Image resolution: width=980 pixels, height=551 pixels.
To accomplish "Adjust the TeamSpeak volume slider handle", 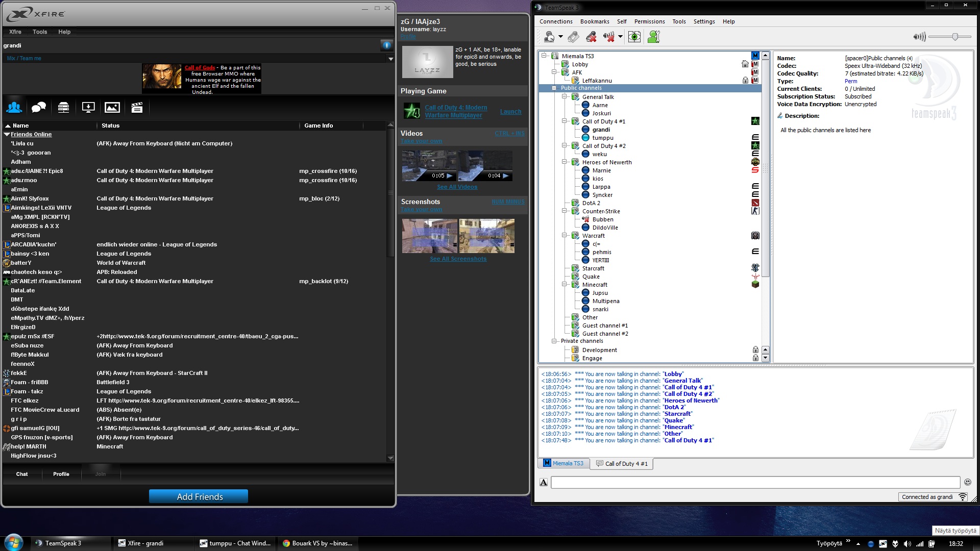I will (954, 37).
